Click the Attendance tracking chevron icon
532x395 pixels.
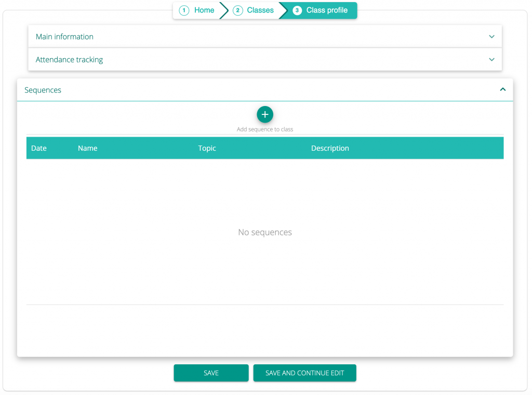491,60
